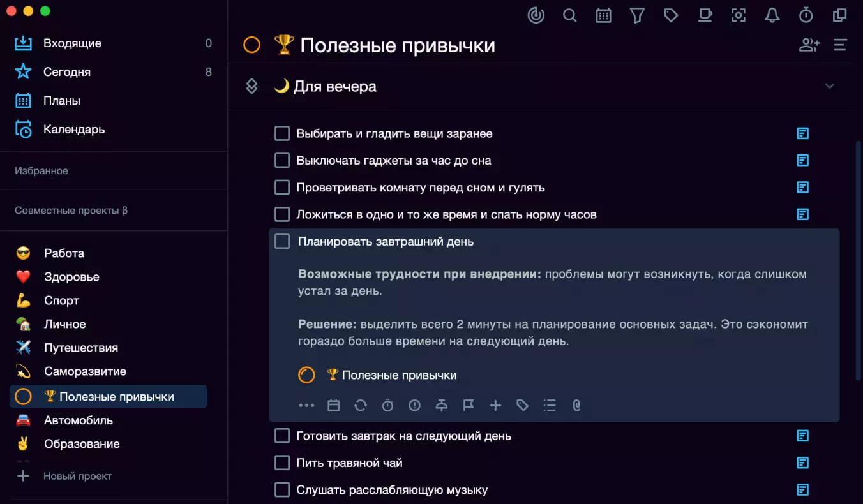Check off Ложиться в одно и то же время
This screenshot has width=863, height=504.
coord(282,214)
